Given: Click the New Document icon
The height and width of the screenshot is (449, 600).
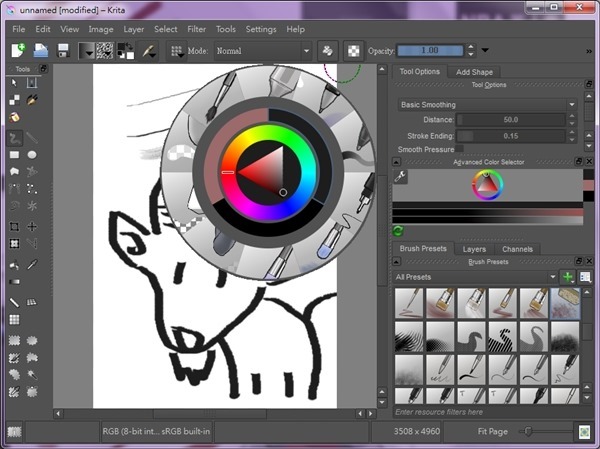Looking at the screenshot, I should click(x=18, y=50).
